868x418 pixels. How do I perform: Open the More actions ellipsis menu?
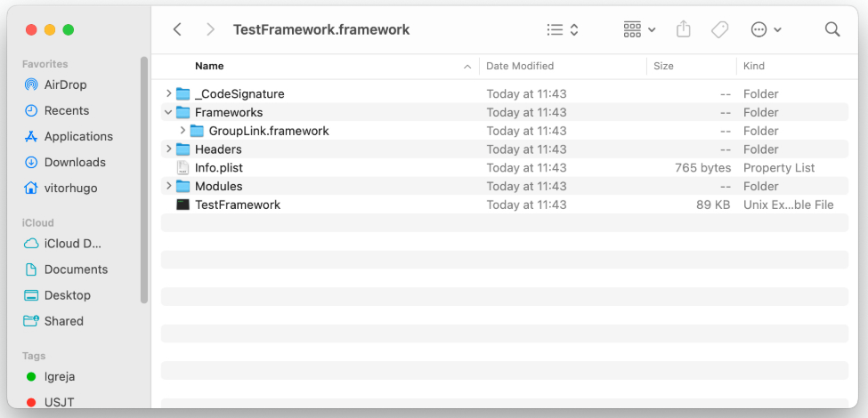click(x=766, y=29)
